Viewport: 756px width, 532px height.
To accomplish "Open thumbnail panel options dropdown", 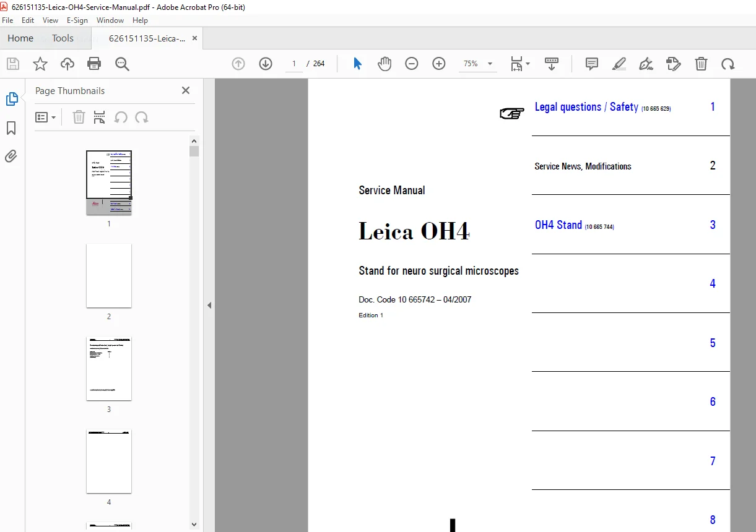I will tap(45, 117).
